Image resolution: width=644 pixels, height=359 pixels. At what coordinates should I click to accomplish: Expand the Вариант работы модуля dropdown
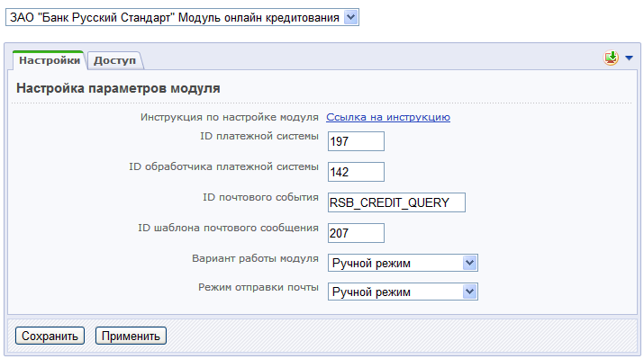pyautogui.click(x=403, y=263)
